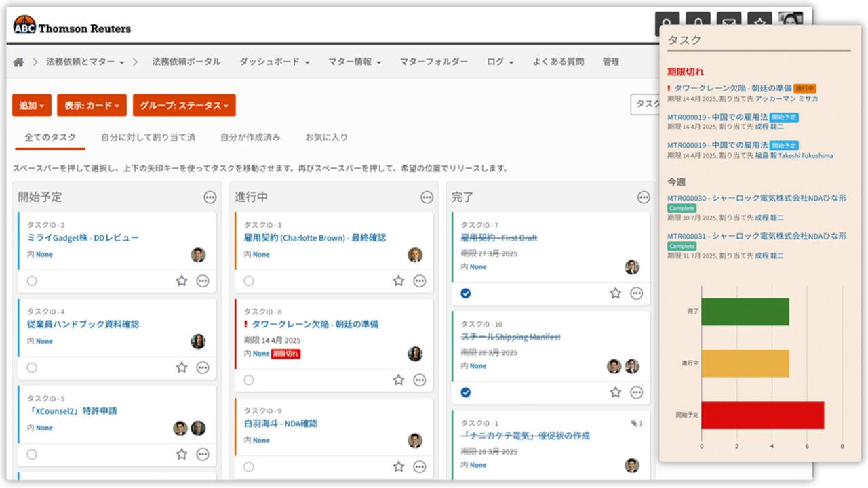The width and height of the screenshot is (868, 488).
Task: Open the 完了 column ellipsis menu
Action: tap(643, 197)
